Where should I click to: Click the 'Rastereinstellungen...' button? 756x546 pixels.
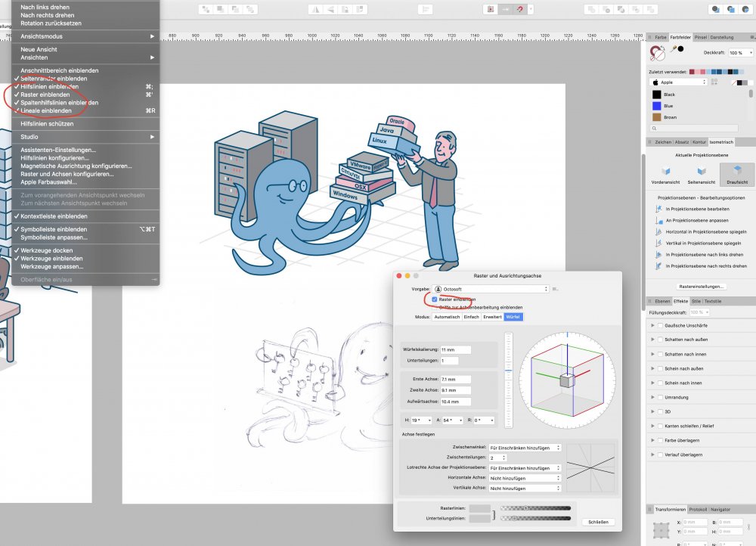click(702, 287)
